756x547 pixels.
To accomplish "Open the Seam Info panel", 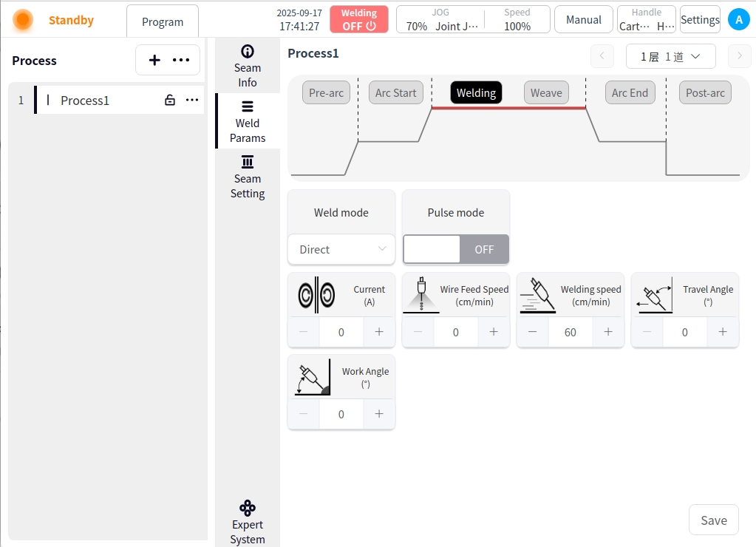I will (x=247, y=66).
